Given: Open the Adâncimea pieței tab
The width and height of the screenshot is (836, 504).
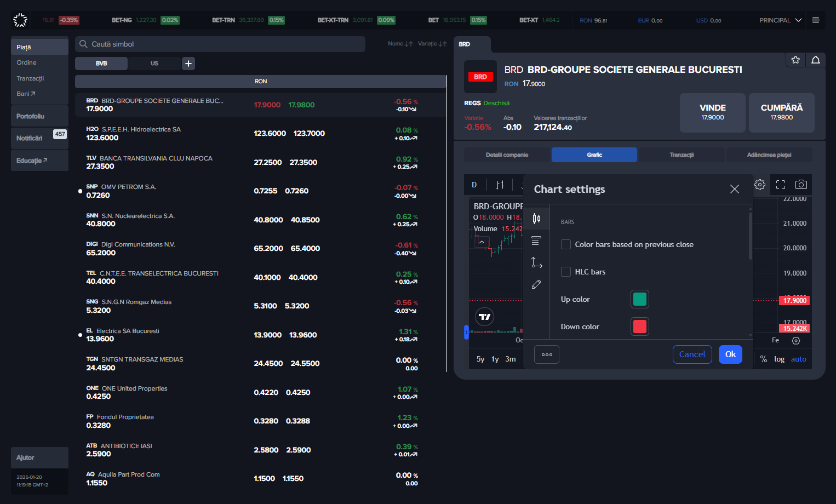Looking at the screenshot, I should pyautogui.click(x=769, y=155).
